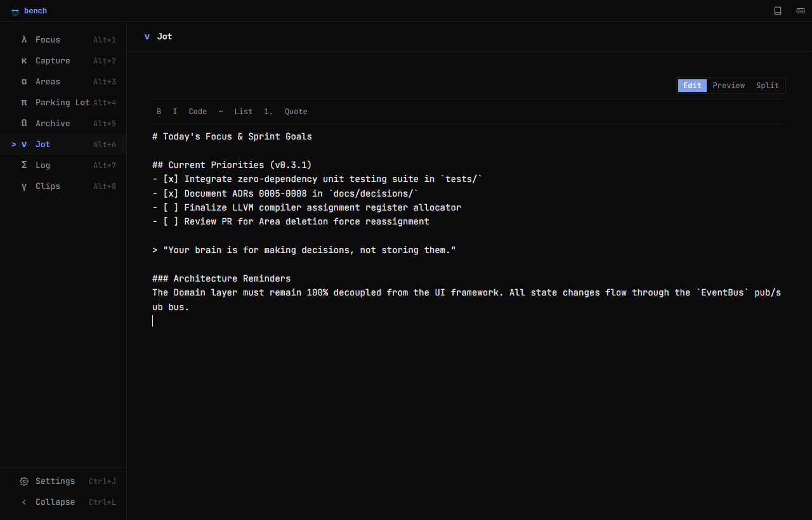The width and height of the screenshot is (812, 520).
Task: Open Clips via the gamma icon
Action: (24, 186)
